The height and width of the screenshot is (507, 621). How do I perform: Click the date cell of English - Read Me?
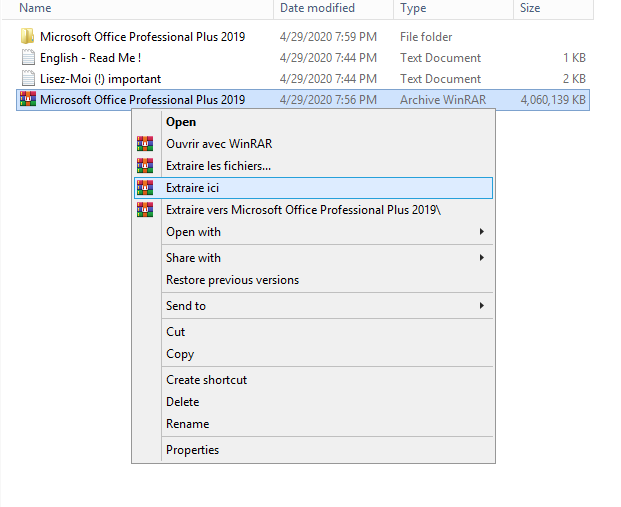328,58
